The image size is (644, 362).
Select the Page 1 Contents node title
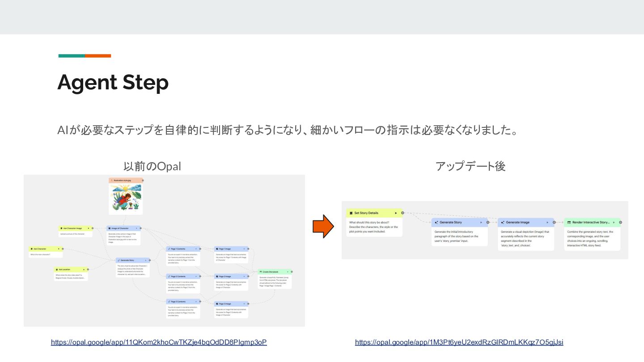178,249
